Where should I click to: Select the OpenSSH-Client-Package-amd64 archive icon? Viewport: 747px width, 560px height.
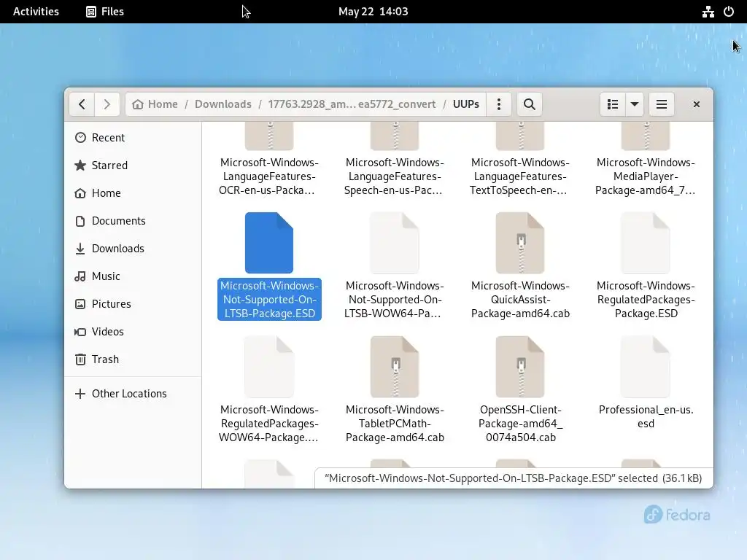(520, 367)
